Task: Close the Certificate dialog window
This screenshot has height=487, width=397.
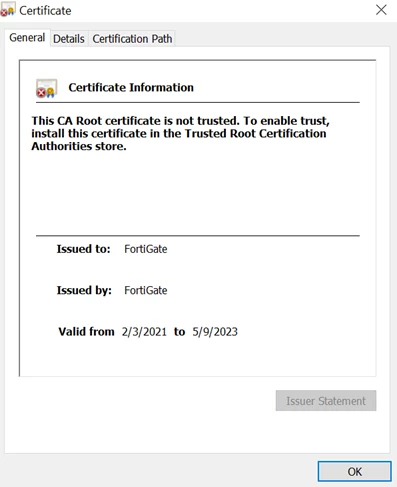Action: (381, 10)
